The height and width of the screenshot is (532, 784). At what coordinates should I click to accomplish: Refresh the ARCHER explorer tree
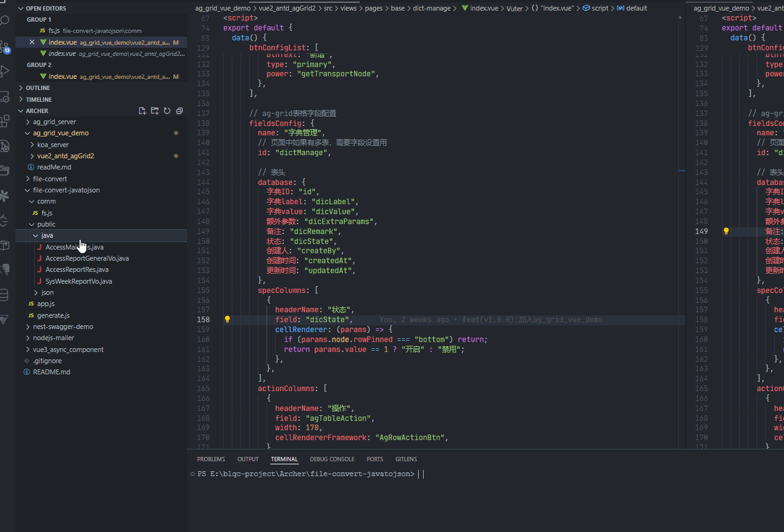[167, 110]
